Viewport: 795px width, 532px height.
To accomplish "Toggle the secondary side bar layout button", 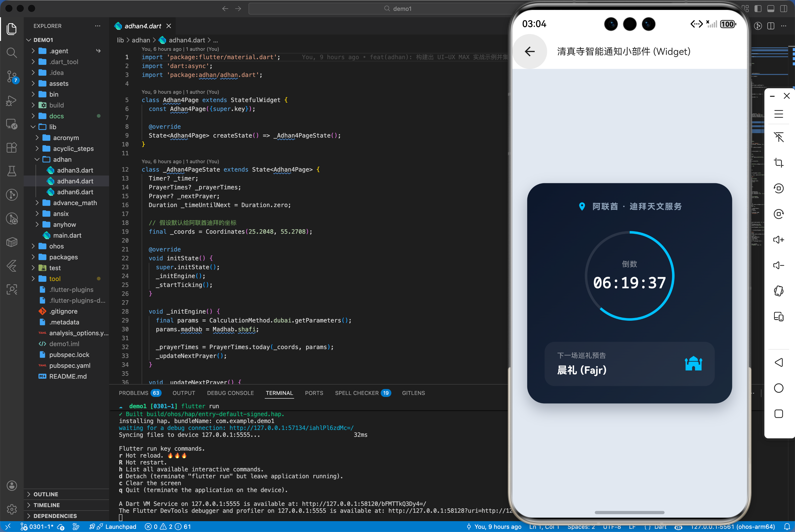I will pos(783,8).
